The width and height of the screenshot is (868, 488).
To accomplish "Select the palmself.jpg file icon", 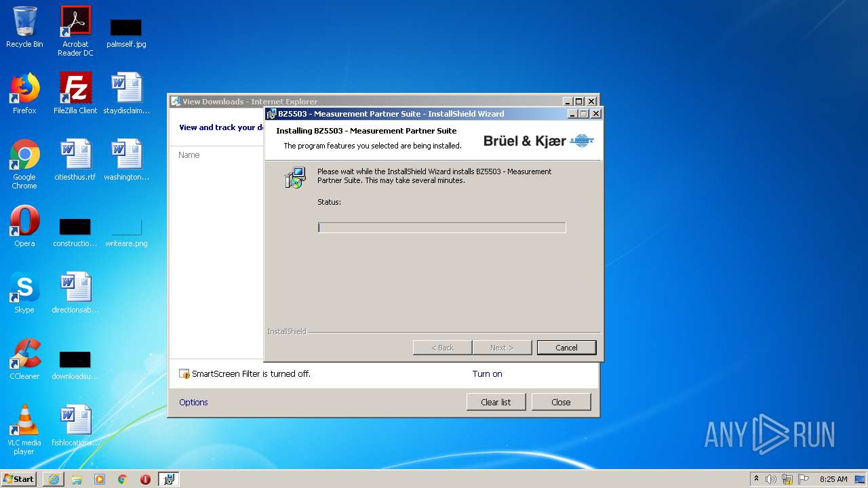I will (126, 33).
